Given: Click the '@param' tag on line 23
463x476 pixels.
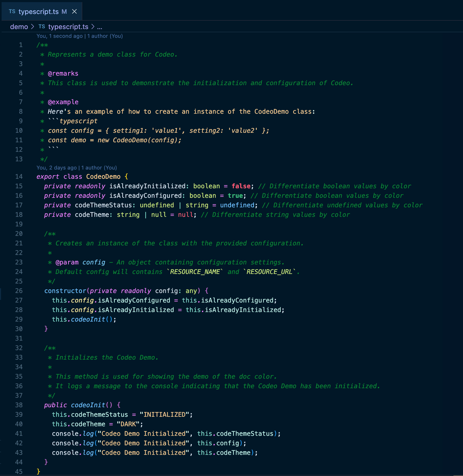Looking at the screenshot, I should (67, 262).
